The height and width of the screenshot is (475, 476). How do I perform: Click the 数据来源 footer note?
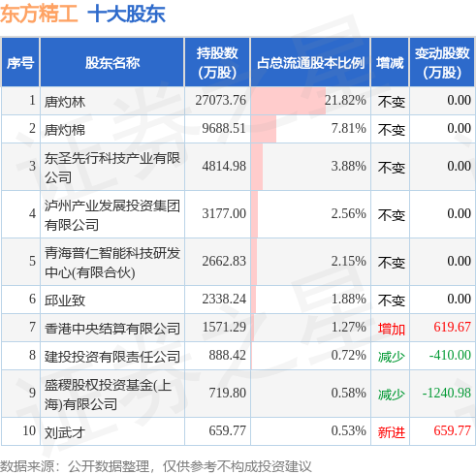tap(156, 466)
